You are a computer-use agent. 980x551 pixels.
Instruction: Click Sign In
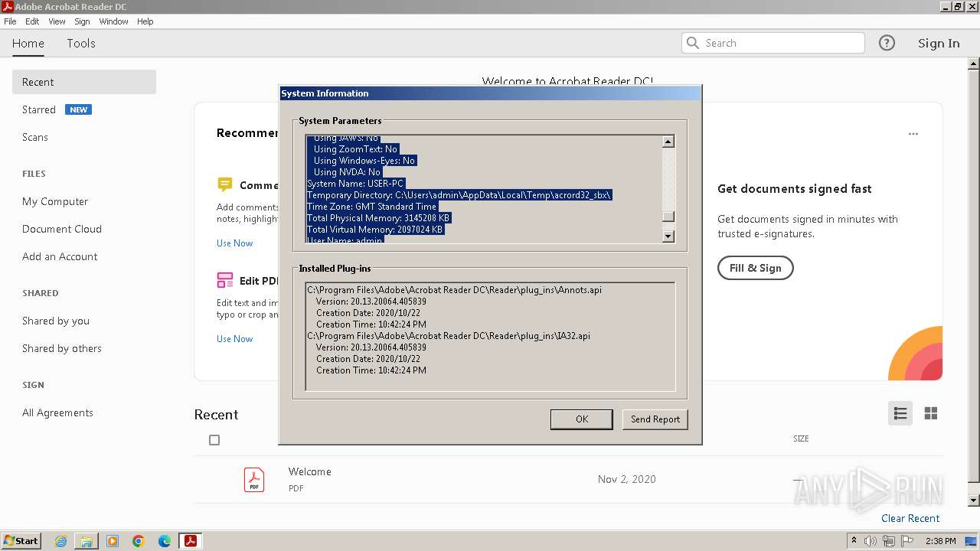coord(939,44)
